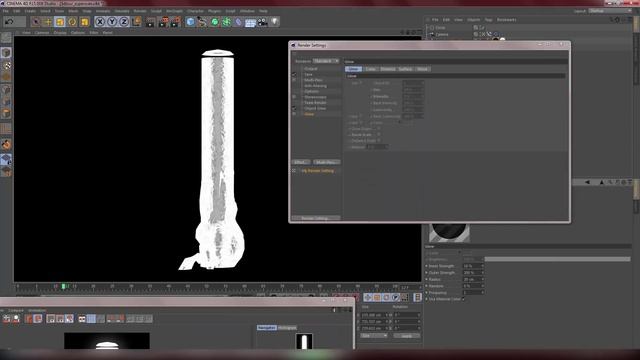The width and height of the screenshot is (640, 360).
Task: Add a Cube primitive object
Action: click(x=190, y=22)
